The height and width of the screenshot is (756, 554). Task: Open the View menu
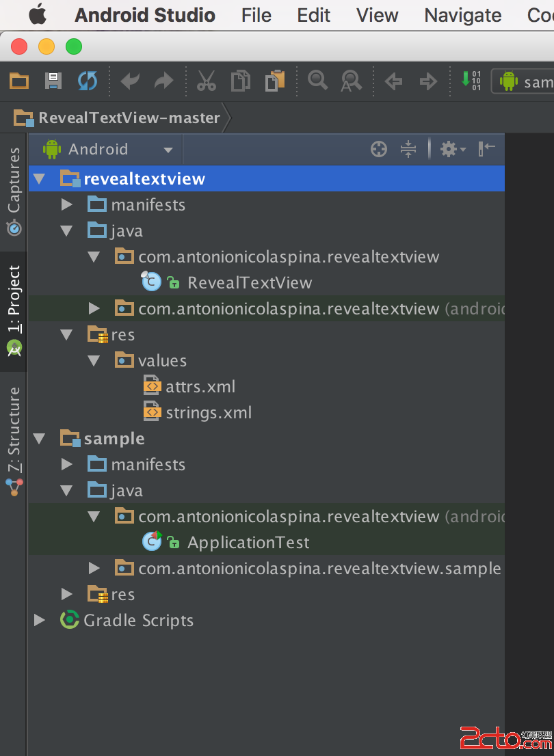point(378,16)
